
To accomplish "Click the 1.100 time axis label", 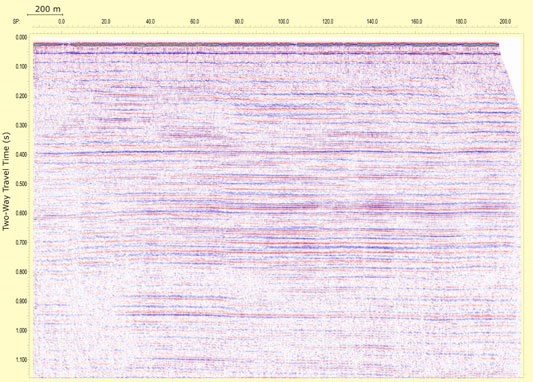I will click(x=21, y=360).
